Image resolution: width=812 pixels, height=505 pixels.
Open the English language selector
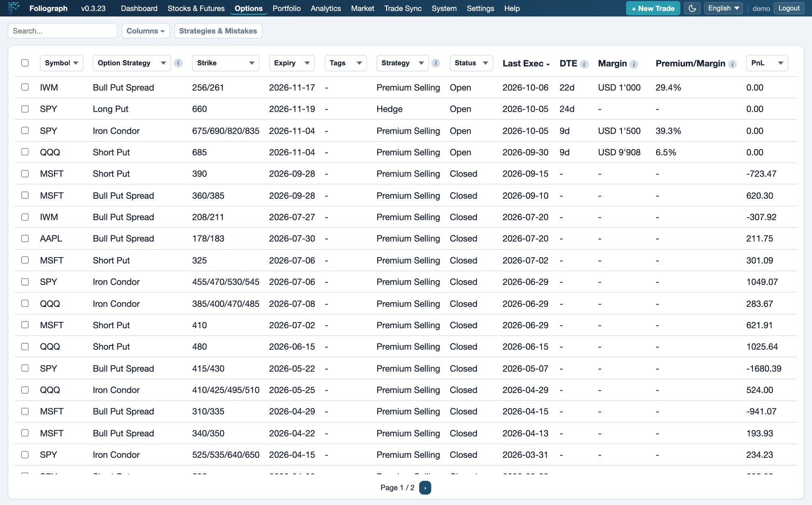[723, 8]
